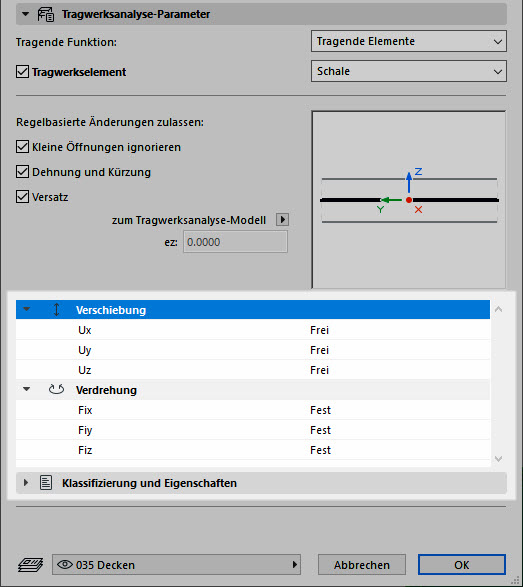Expand Klassifizierung und Eigenschaften section
The width and height of the screenshot is (523, 587).
pyautogui.click(x=26, y=483)
